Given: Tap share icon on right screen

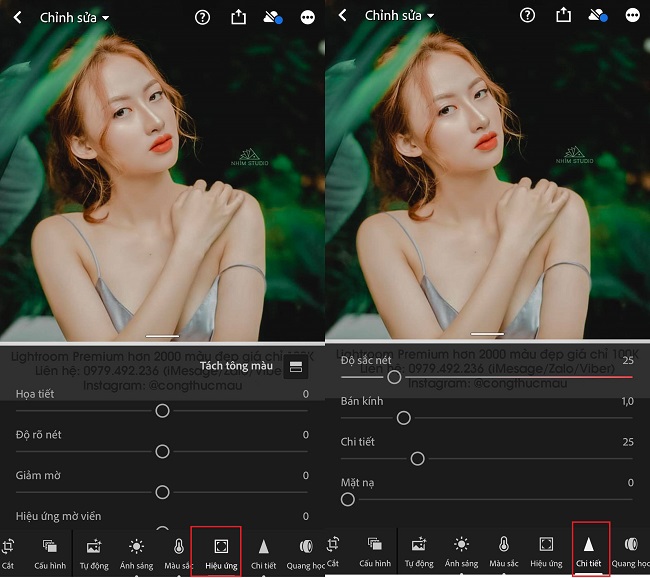Looking at the screenshot, I should point(563,15).
